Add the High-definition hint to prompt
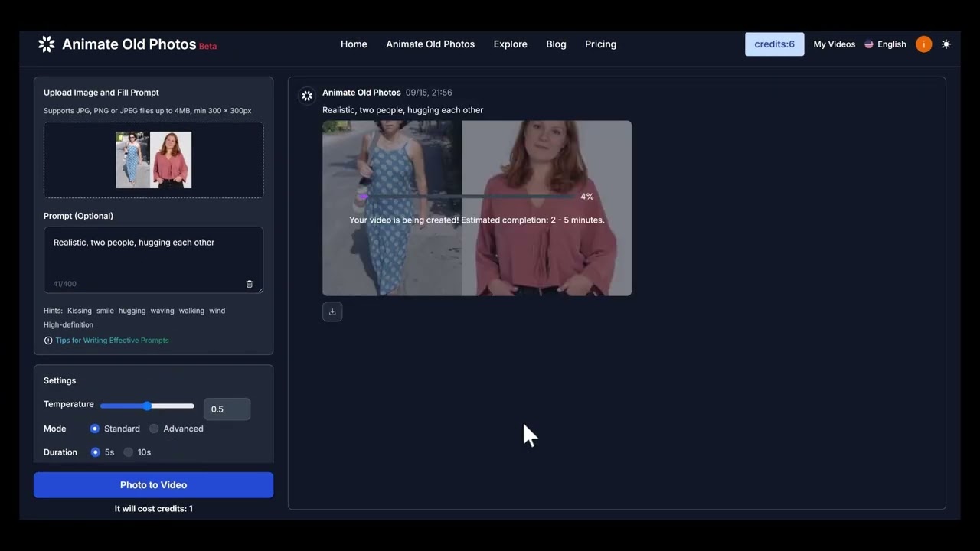This screenshot has width=980, height=551. click(x=68, y=324)
